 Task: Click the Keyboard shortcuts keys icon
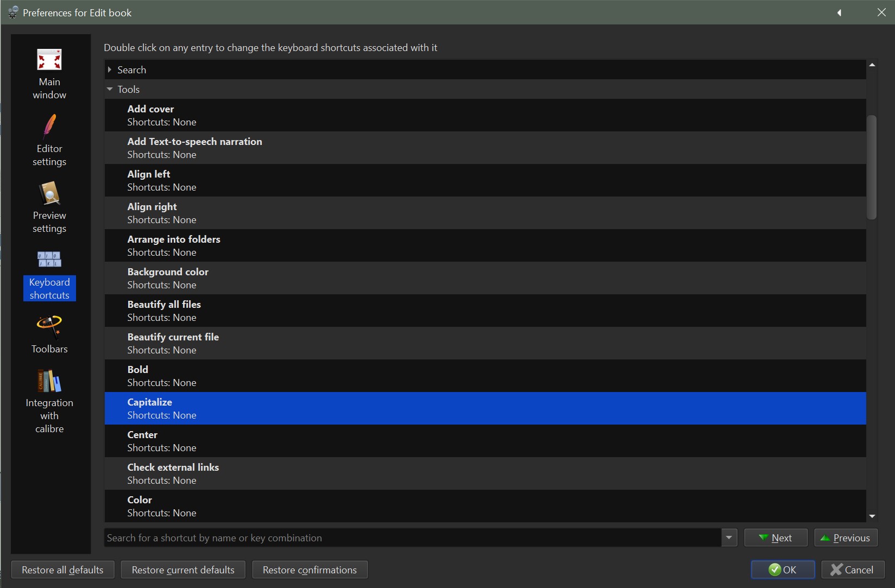pyautogui.click(x=49, y=260)
